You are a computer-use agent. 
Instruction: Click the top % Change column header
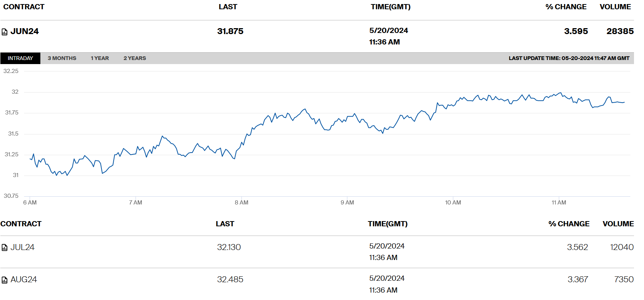click(566, 7)
